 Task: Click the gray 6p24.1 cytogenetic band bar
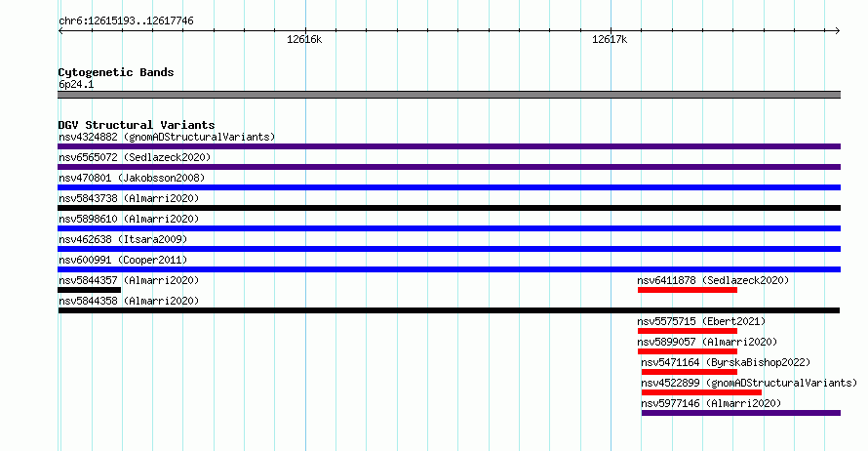point(449,95)
